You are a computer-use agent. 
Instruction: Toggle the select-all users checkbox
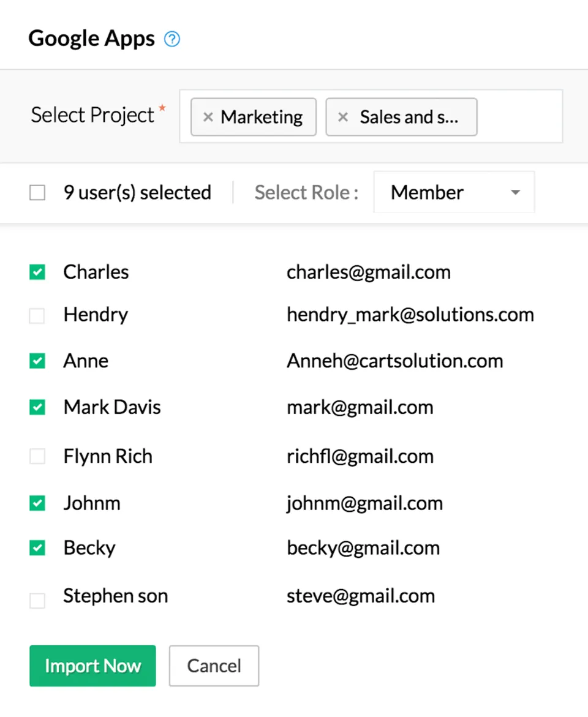coord(37,192)
